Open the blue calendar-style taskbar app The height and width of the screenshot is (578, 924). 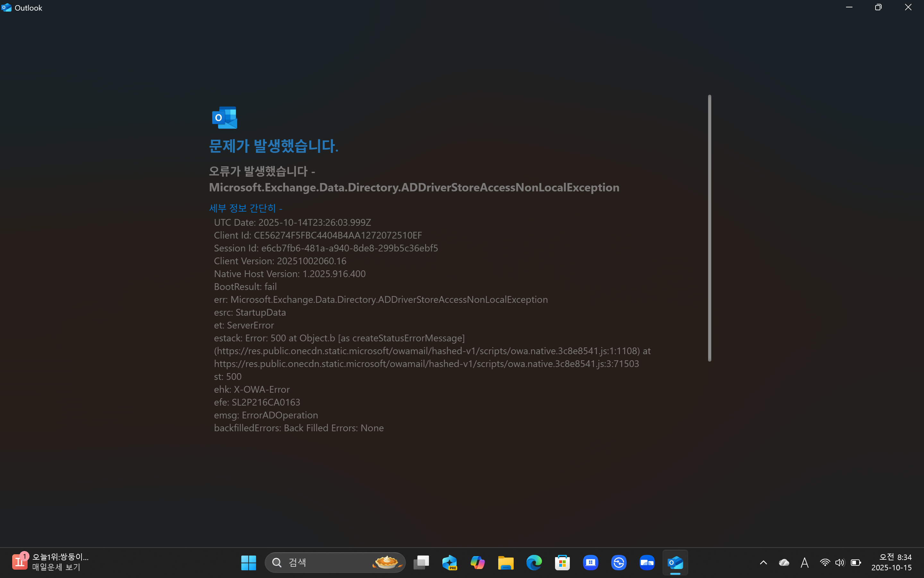591,562
